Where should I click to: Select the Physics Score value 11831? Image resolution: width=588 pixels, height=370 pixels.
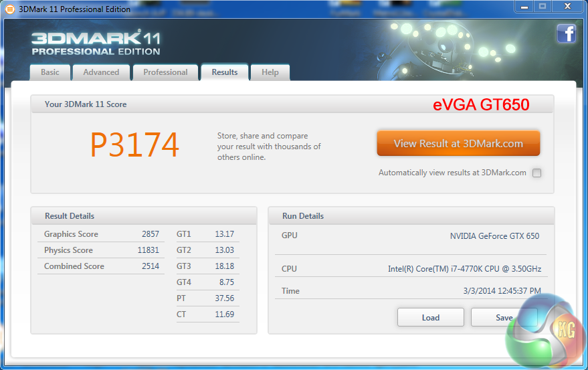pyautogui.click(x=148, y=250)
